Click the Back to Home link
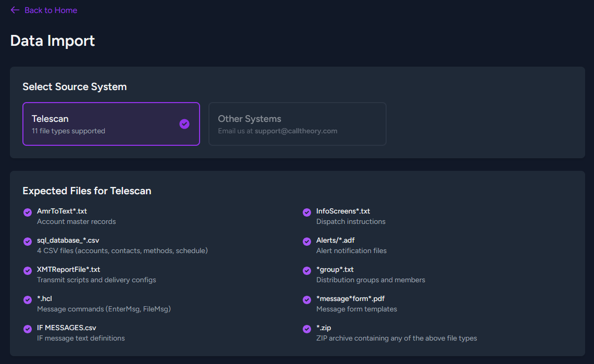Screen dimensions: 594x364 [x=51, y=10]
